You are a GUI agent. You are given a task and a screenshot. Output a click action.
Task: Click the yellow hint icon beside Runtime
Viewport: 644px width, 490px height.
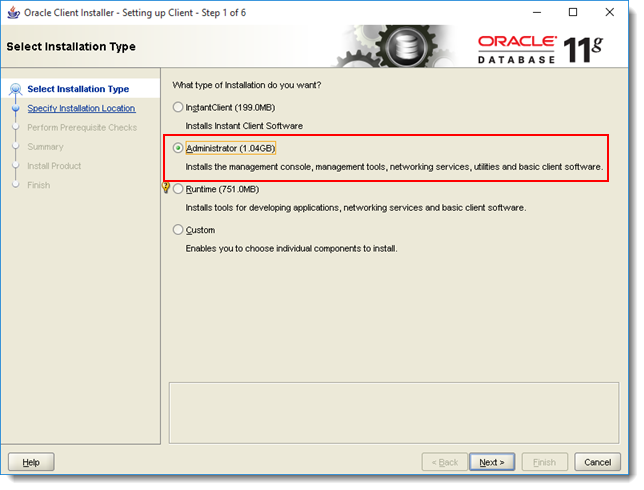pyautogui.click(x=166, y=188)
